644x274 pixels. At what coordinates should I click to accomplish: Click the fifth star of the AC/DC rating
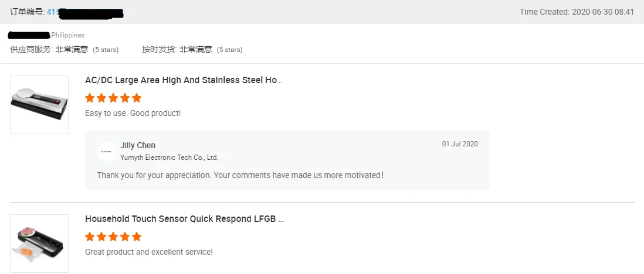coord(137,98)
